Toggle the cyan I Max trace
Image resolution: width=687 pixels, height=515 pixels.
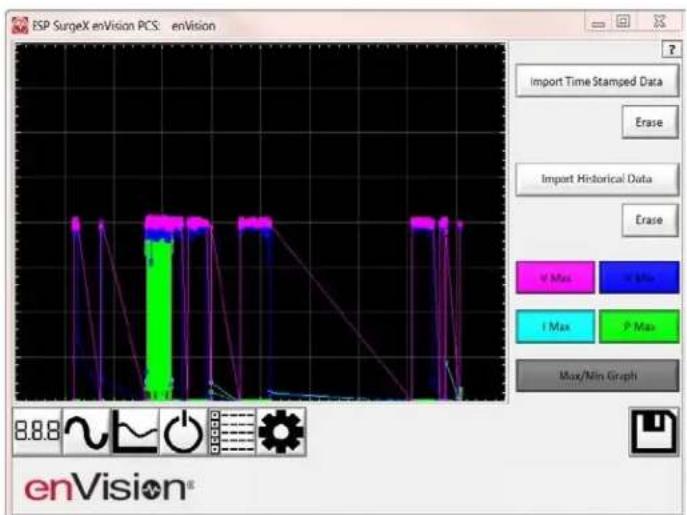click(x=555, y=327)
